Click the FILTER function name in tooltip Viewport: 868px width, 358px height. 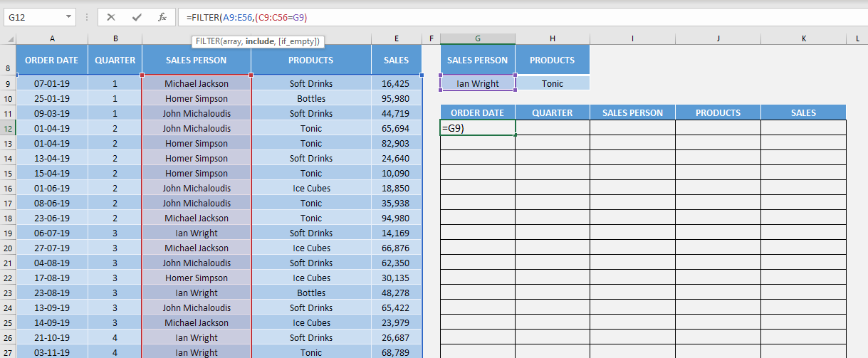tap(208, 41)
